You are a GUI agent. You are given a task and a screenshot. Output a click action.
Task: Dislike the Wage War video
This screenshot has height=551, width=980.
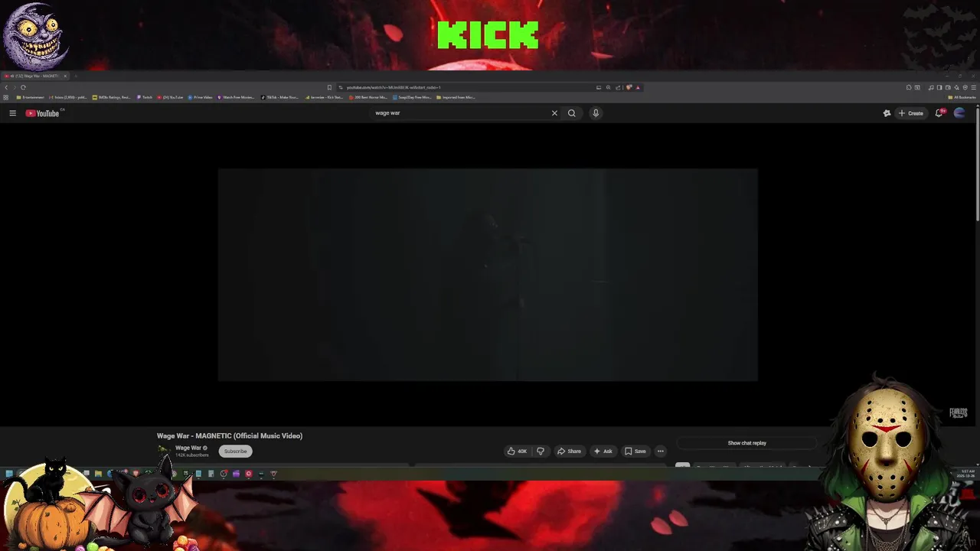[x=541, y=452]
